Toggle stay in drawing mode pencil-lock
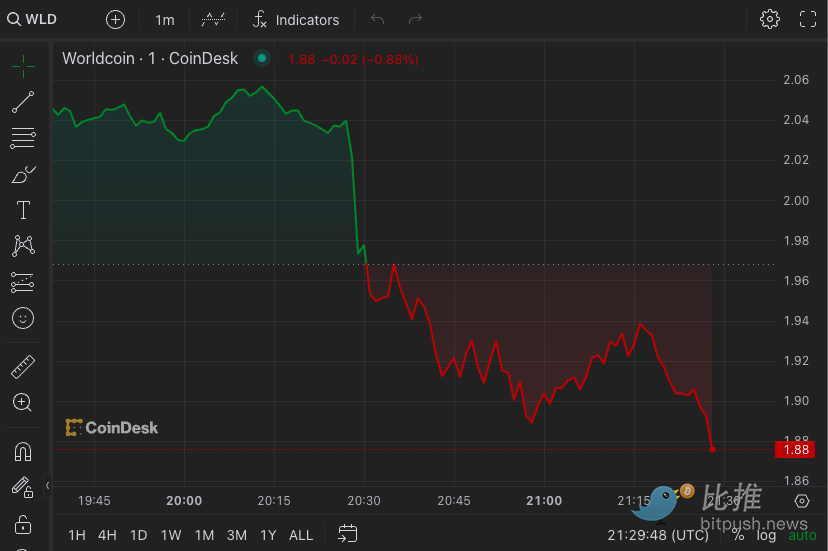This screenshot has width=828, height=551. (x=23, y=487)
